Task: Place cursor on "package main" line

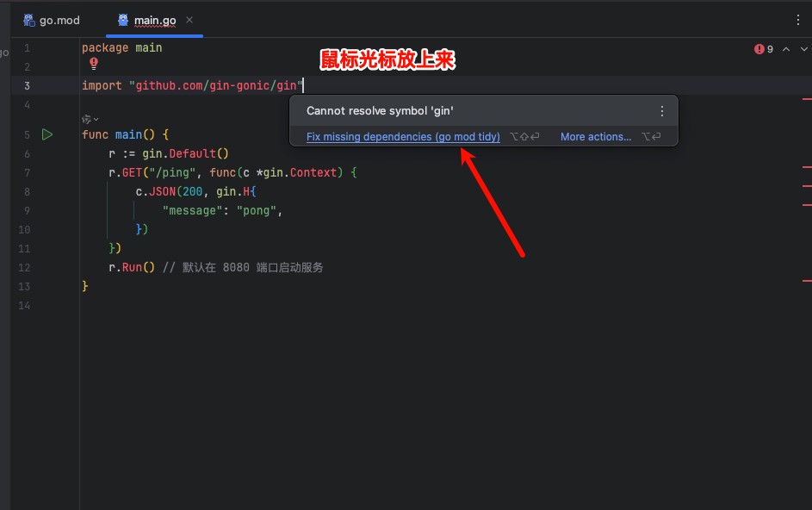Action: click(x=121, y=47)
